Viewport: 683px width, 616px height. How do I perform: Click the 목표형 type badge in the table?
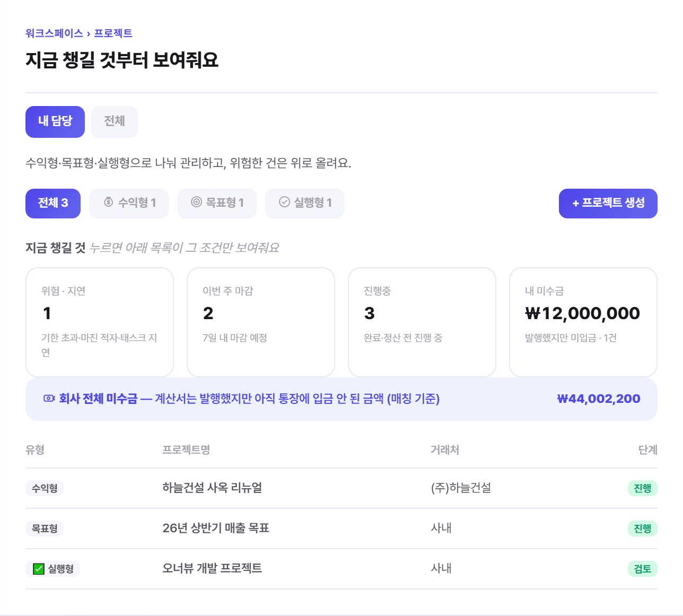pyautogui.click(x=45, y=529)
